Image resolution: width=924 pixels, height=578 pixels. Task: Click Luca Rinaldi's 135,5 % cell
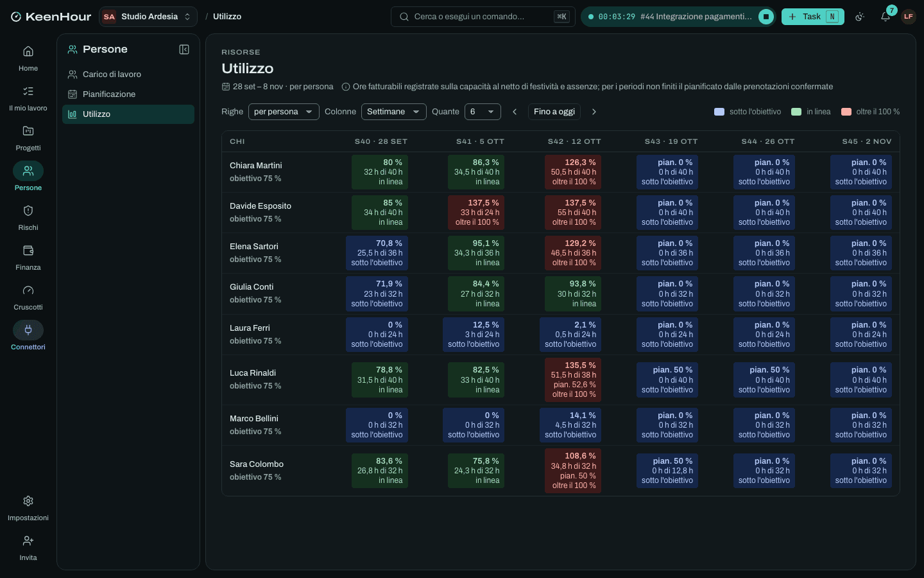coord(574,380)
